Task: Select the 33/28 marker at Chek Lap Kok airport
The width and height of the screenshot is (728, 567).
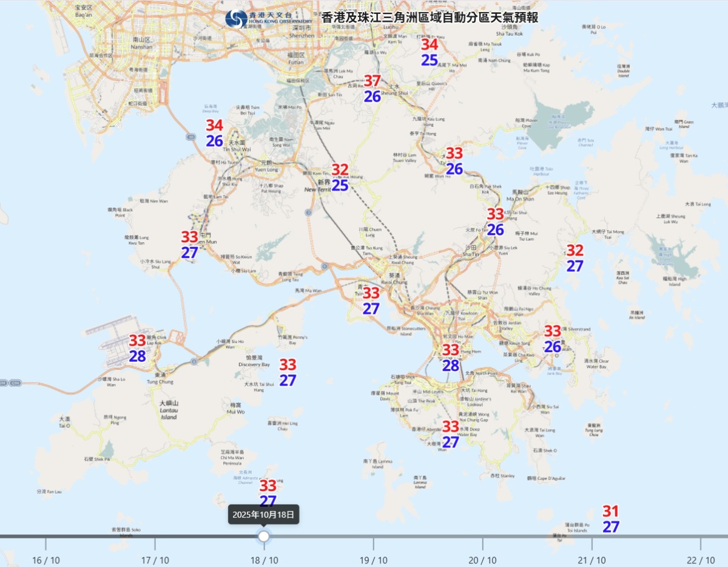Action: 138,349
